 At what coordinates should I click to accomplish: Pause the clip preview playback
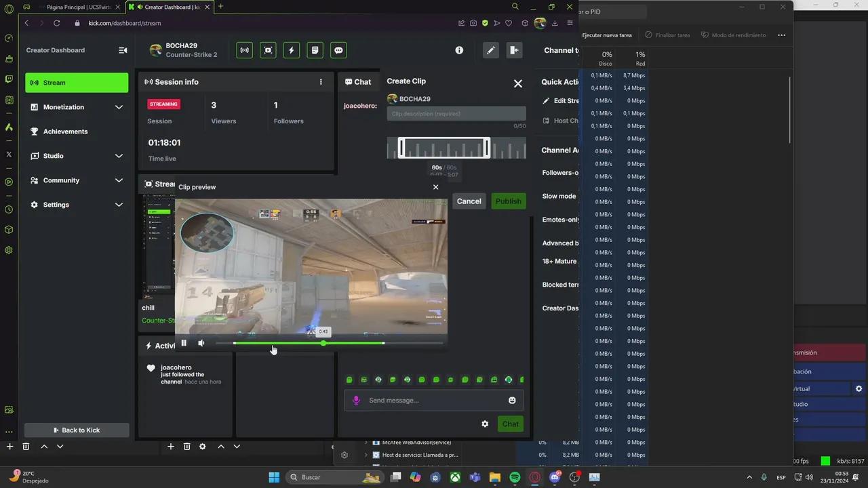[x=184, y=343]
